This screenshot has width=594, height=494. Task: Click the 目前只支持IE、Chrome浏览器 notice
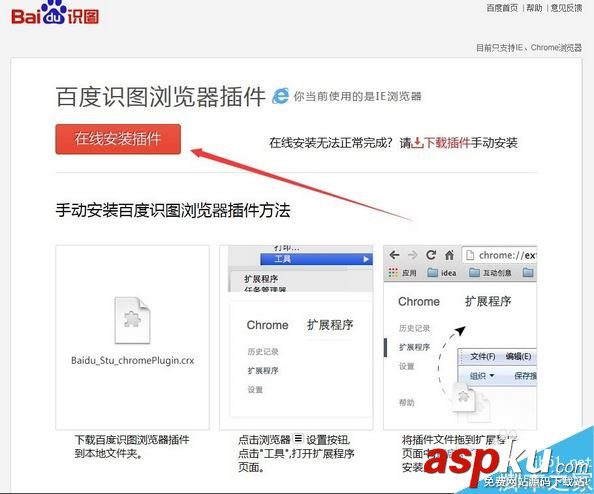click(x=529, y=48)
